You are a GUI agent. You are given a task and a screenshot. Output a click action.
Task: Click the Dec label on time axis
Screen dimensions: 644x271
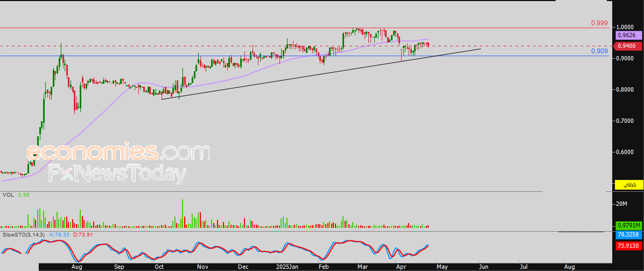pos(243,267)
